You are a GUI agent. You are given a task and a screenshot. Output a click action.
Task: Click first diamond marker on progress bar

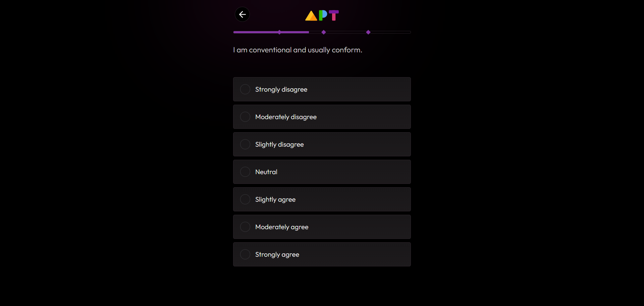[279, 32]
